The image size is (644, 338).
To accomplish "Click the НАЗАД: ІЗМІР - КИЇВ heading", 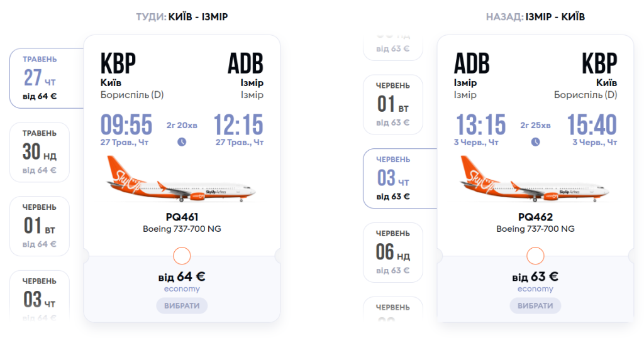I will click(x=535, y=17).
